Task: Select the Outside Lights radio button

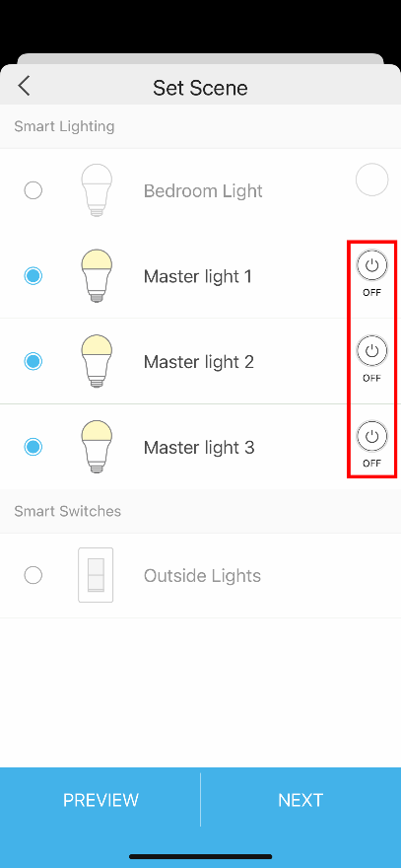Action: (33, 576)
